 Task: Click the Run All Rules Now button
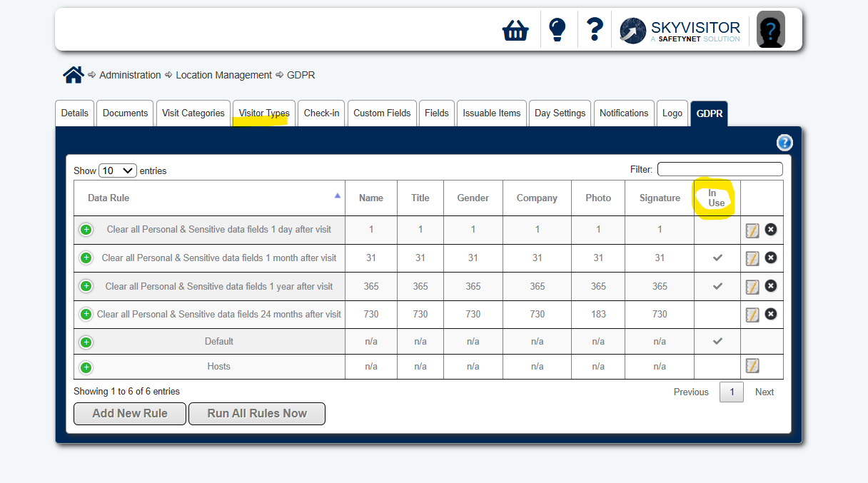(257, 414)
